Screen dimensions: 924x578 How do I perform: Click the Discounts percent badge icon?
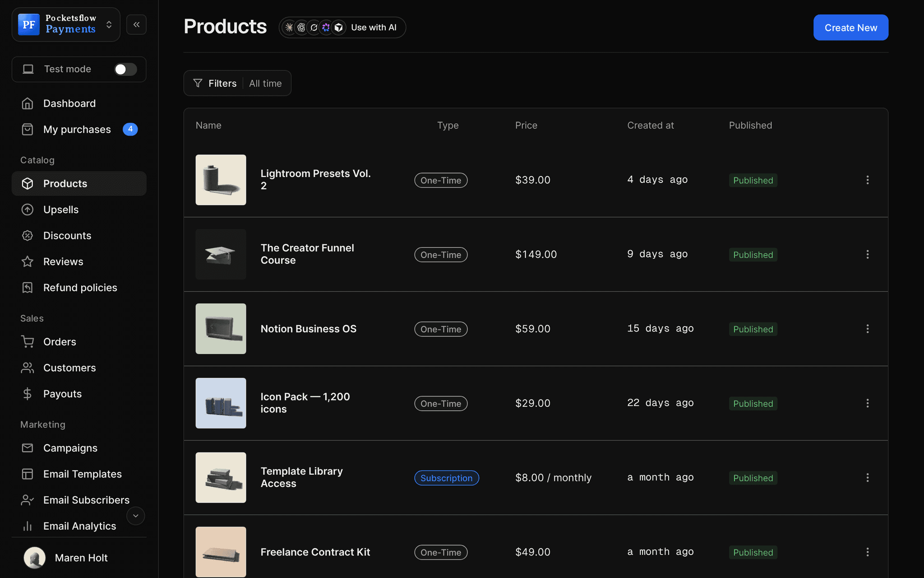(x=28, y=236)
